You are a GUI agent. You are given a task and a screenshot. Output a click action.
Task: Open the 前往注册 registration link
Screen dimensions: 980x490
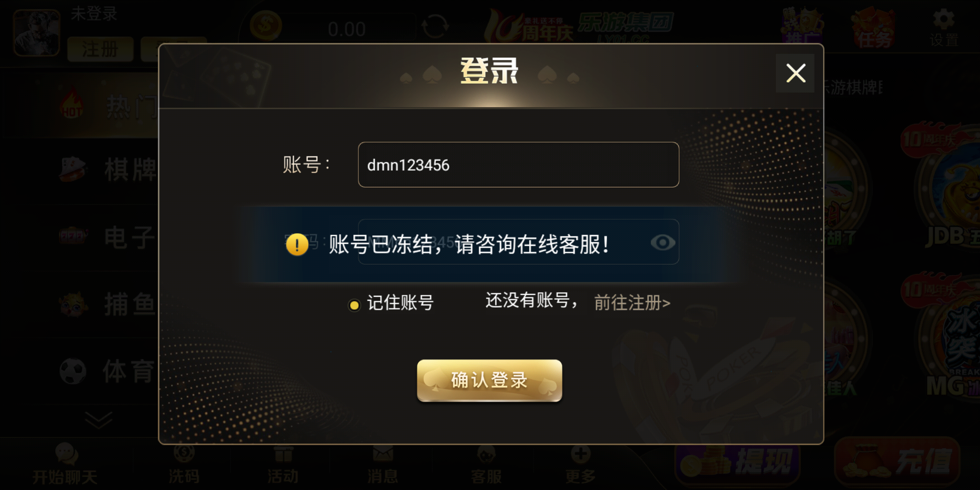click(x=632, y=303)
